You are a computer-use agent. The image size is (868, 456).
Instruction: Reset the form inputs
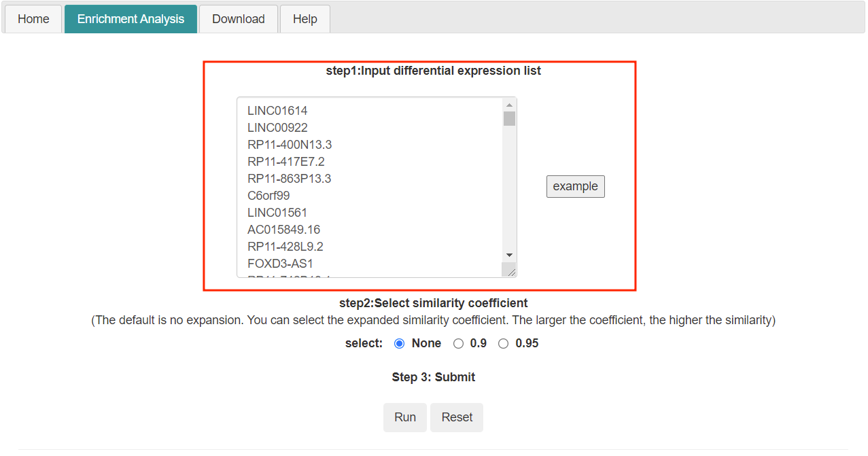point(457,417)
